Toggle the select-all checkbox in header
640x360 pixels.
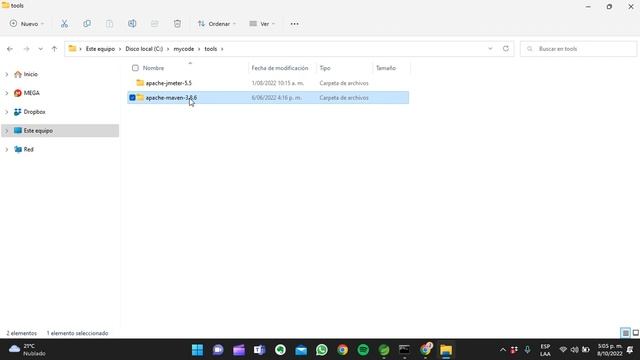(x=135, y=68)
